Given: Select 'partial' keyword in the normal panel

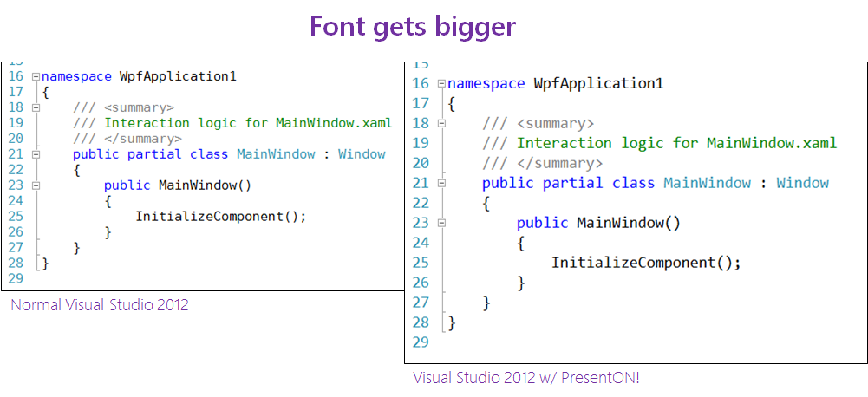Looking at the screenshot, I should 154,154.
